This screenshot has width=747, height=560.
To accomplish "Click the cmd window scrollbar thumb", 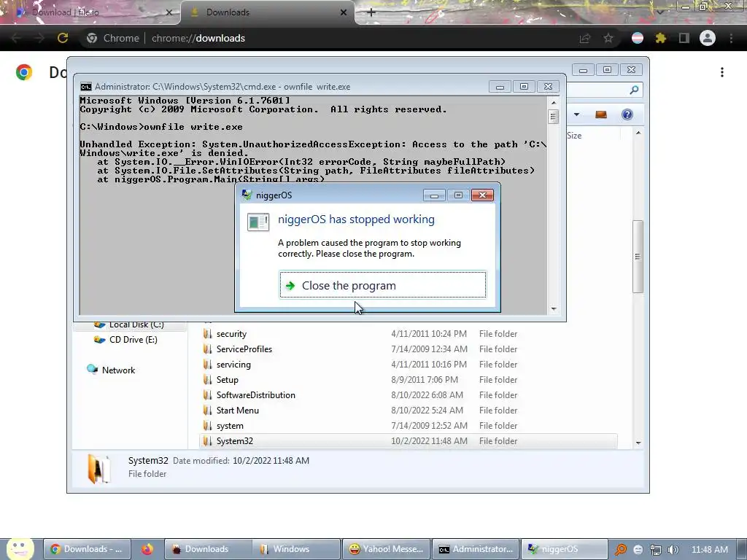I will [x=553, y=116].
